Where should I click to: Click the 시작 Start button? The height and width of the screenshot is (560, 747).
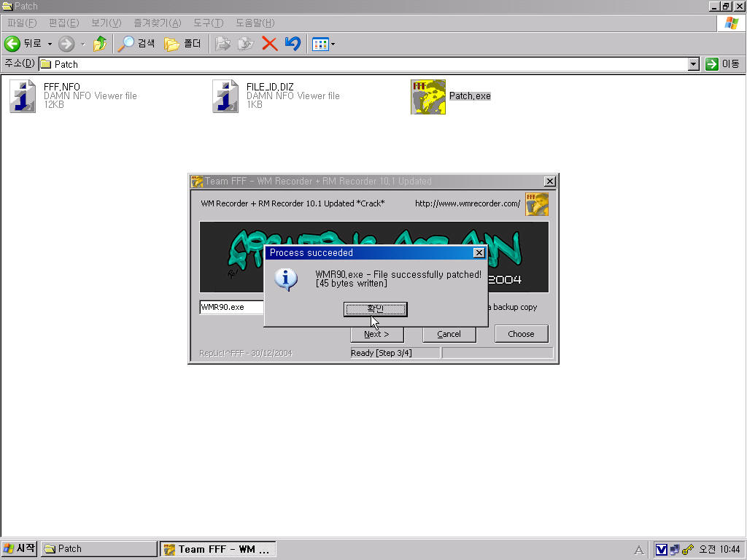click(x=19, y=548)
